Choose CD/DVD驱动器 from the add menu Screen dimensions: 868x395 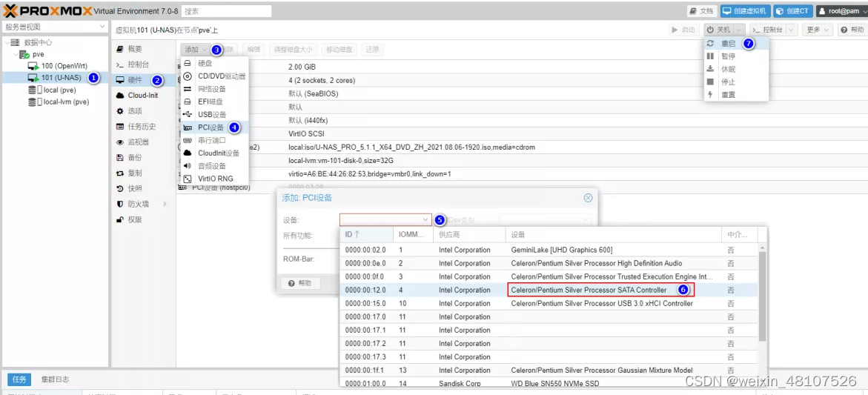215,76
